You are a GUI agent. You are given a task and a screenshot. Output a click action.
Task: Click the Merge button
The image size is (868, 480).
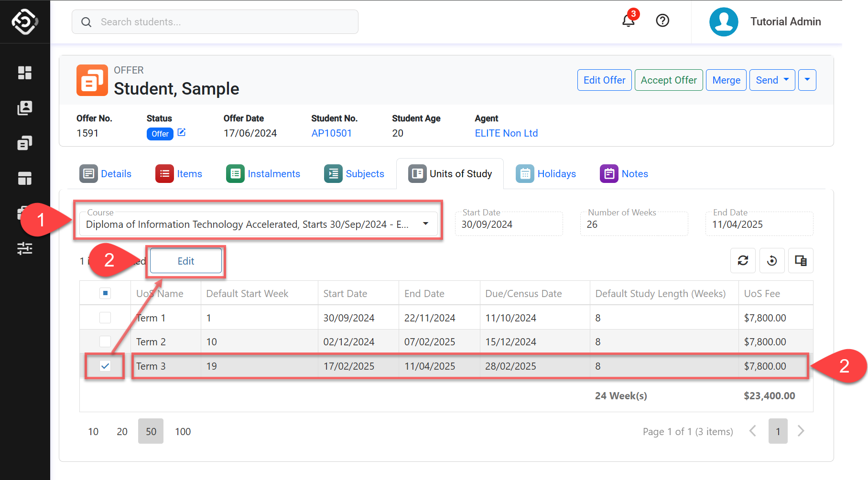coord(726,80)
